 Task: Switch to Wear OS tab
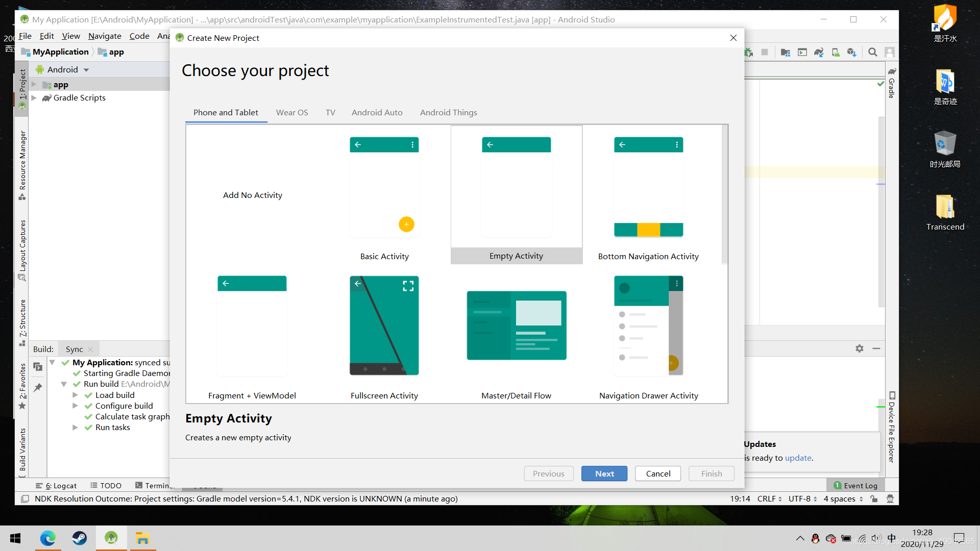click(291, 112)
